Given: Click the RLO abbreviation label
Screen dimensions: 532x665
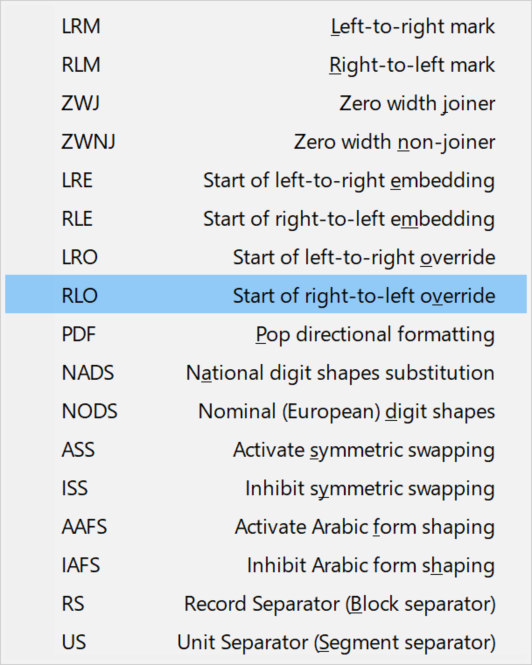Looking at the screenshot, I should (x=80, y=296).
